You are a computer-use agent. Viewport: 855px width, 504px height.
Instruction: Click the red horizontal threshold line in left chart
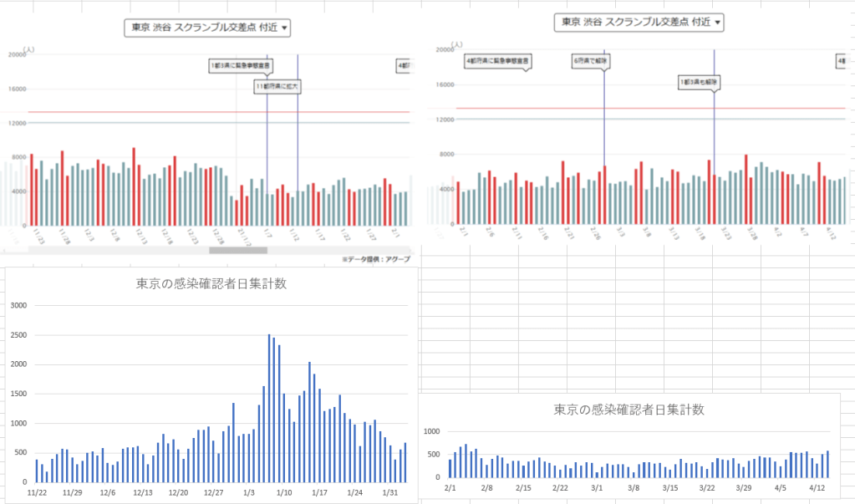pyautogui.click(x=125, y=112)
